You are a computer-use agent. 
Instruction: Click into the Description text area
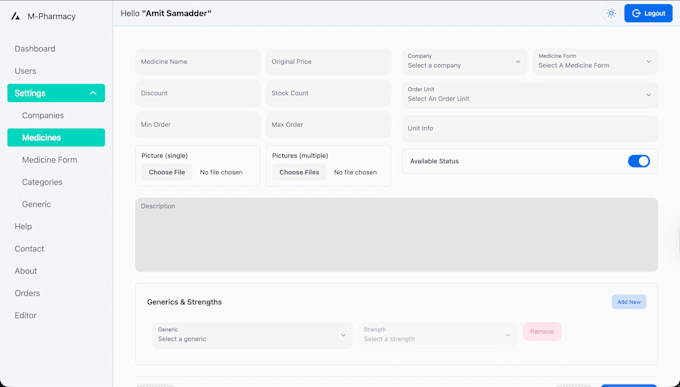coord(396,235)
